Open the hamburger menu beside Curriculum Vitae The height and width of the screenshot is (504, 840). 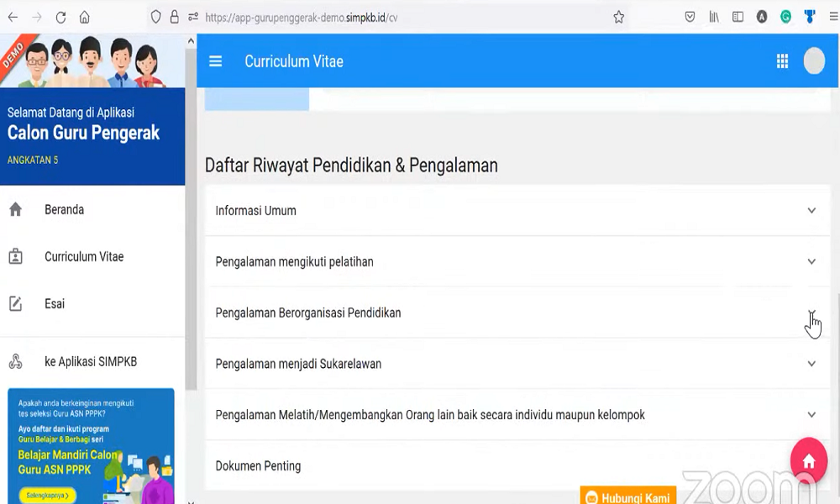coord(216,61)
